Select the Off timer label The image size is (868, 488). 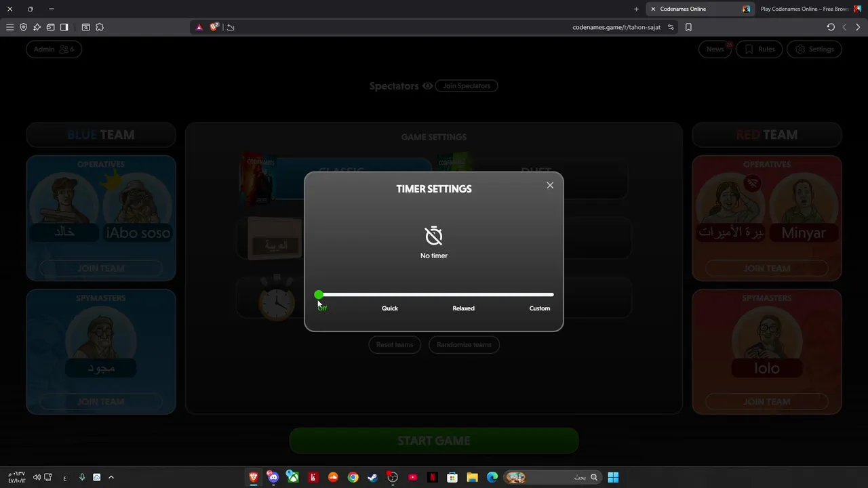click(x=322, y=308)
